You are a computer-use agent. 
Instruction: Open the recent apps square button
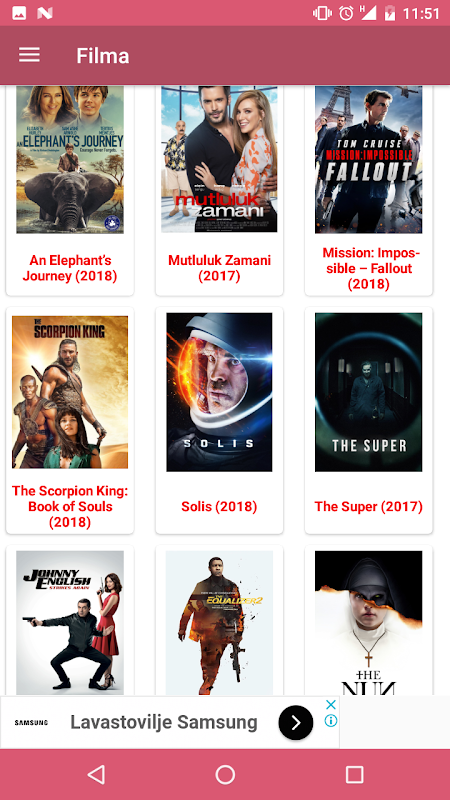pyautogui.click(x=354, y=774)
